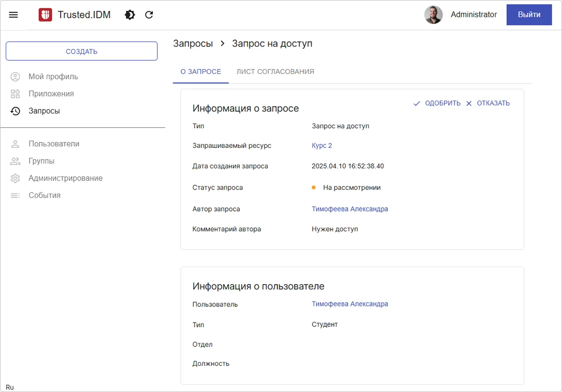Open События via its list icon
The width and height of the screenshot is (562, 392).
pos(15,195)
